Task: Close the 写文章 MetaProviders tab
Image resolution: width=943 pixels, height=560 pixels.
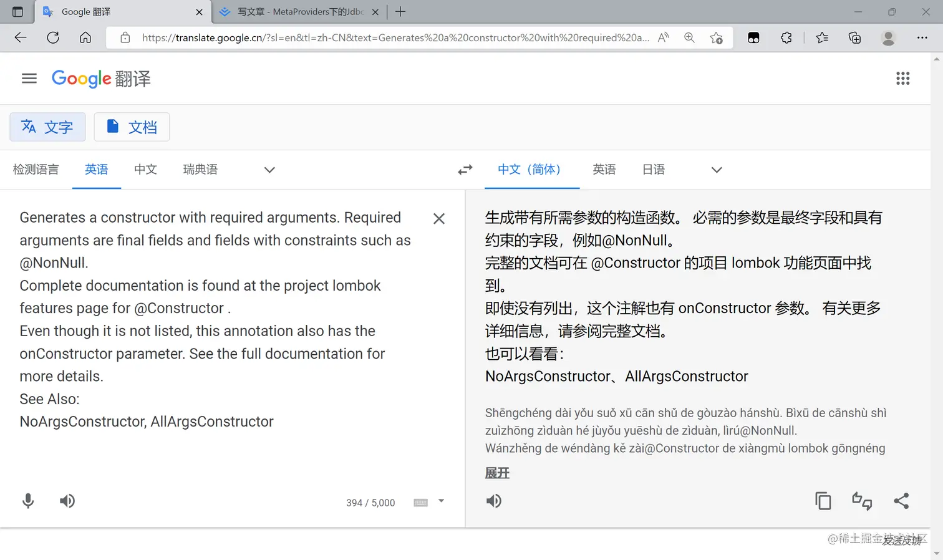Action: (375, 12)
